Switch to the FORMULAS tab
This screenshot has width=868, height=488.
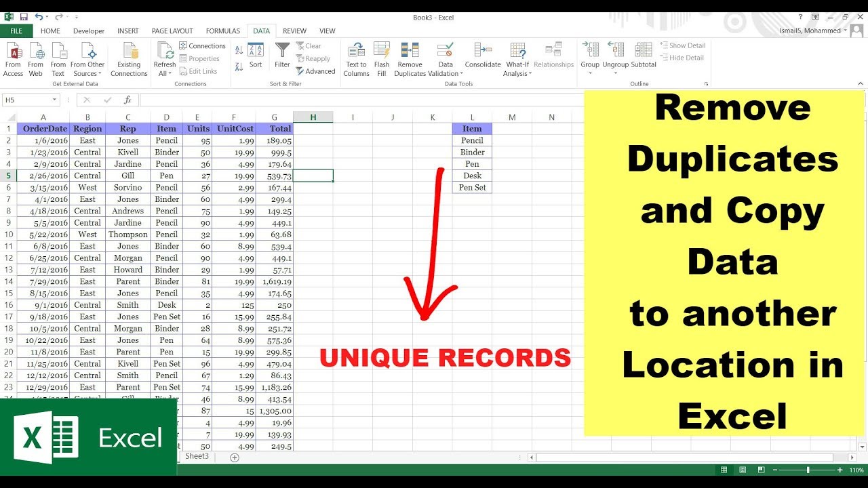(x=223, y=31)
